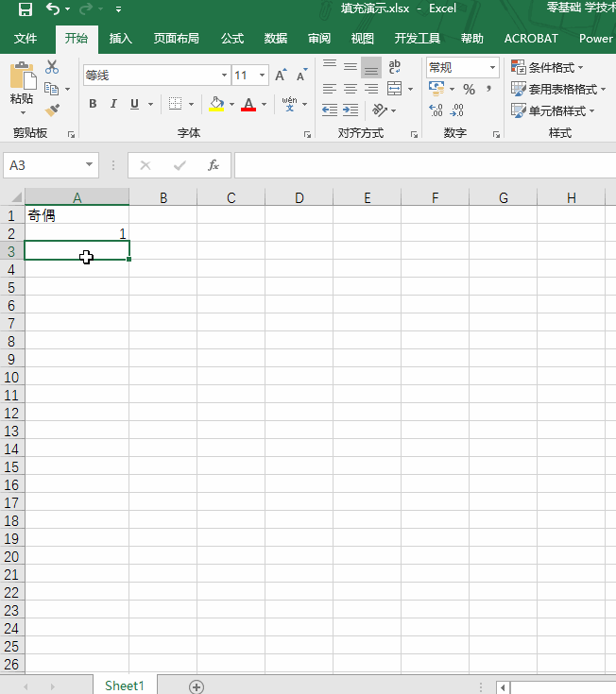Open the 字体 font dialog launcher
616x694 pixels.
tap(307, 134)
